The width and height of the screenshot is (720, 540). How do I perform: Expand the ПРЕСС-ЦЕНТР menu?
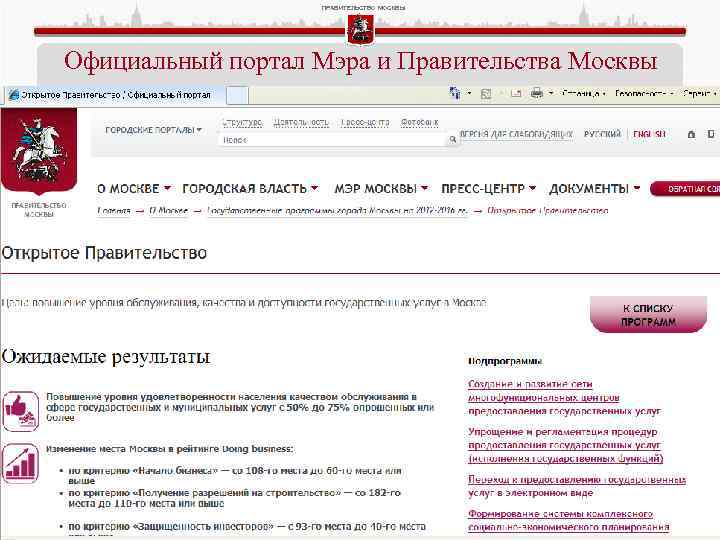[x=488, y=189]
